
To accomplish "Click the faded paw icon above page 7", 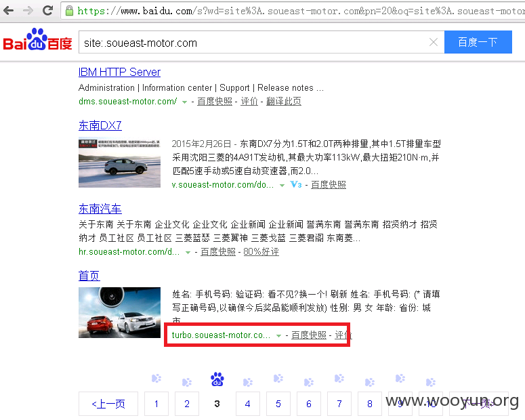I will 339,379.
